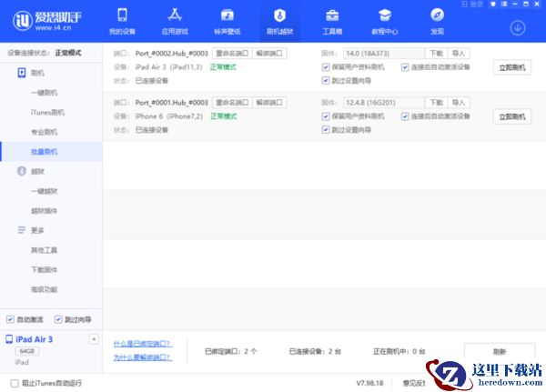Click the 已连接设备: 2 台 status text

pyautogui.click(x=315, y=351)
